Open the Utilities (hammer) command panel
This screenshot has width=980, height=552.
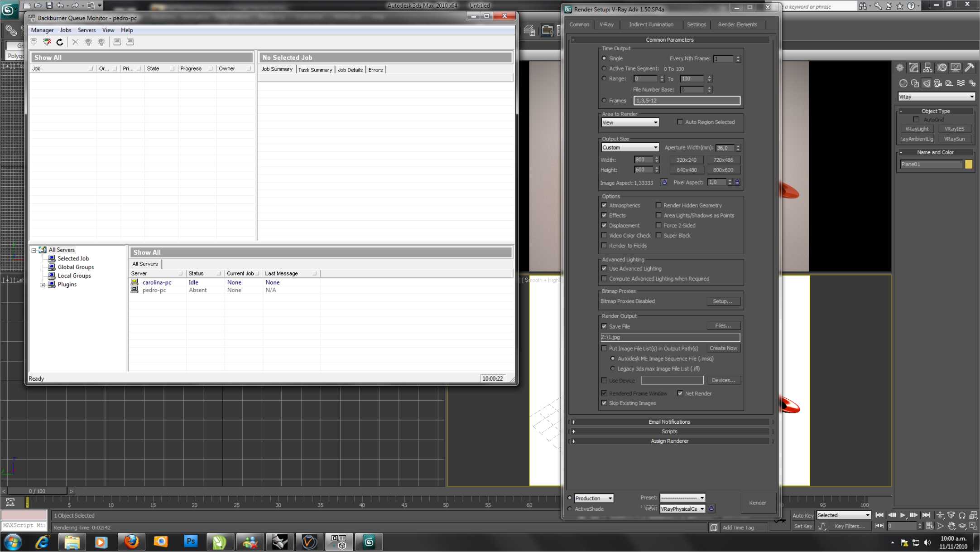(x=969, y=68)
